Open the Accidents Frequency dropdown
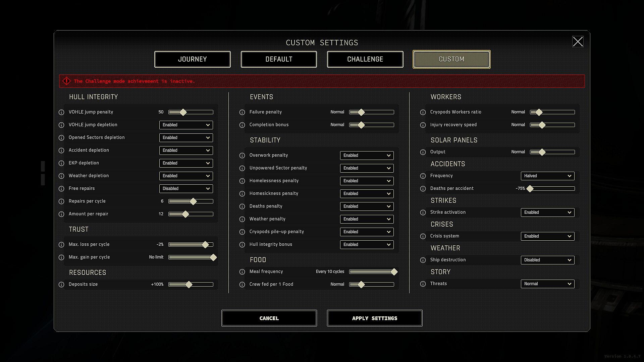The width and height of the screenshot is (644, 362). point(547,176)
